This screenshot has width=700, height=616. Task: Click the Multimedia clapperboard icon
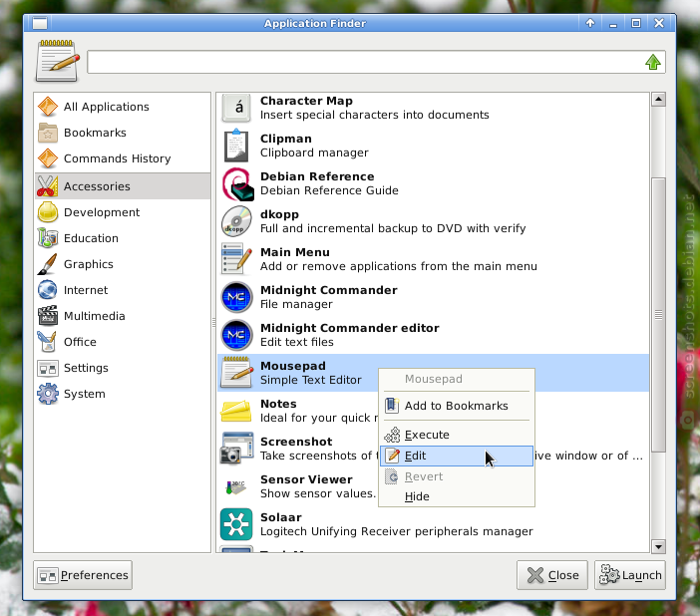click(48, 316)
